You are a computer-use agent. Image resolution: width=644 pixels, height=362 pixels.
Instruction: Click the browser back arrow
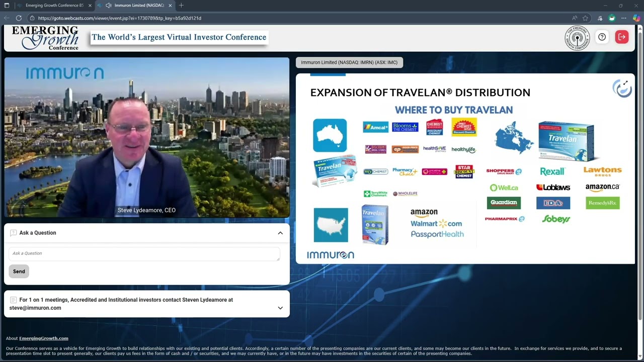pos(7,18)
